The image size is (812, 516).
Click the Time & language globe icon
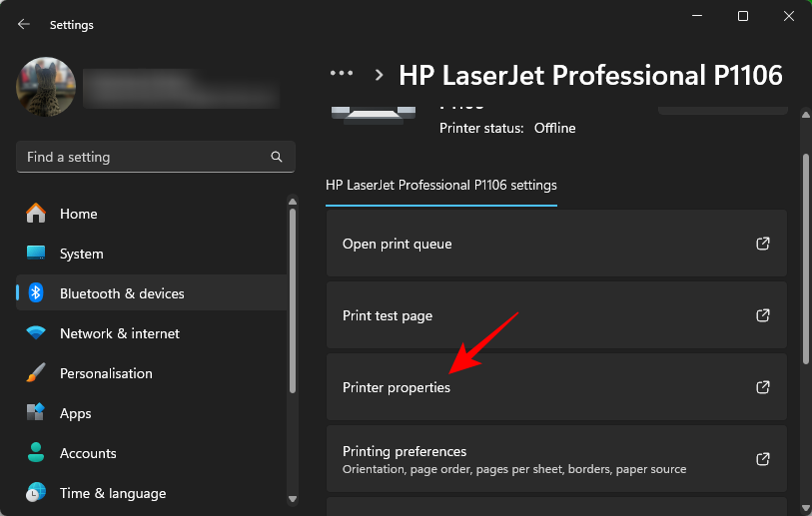point(36,493)
